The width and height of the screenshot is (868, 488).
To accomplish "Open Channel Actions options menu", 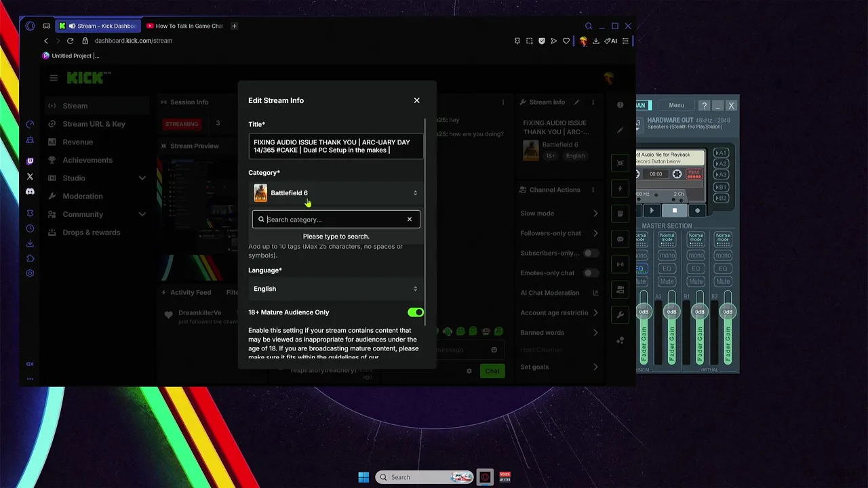I will pyautogui.click(x=593, y=190).
